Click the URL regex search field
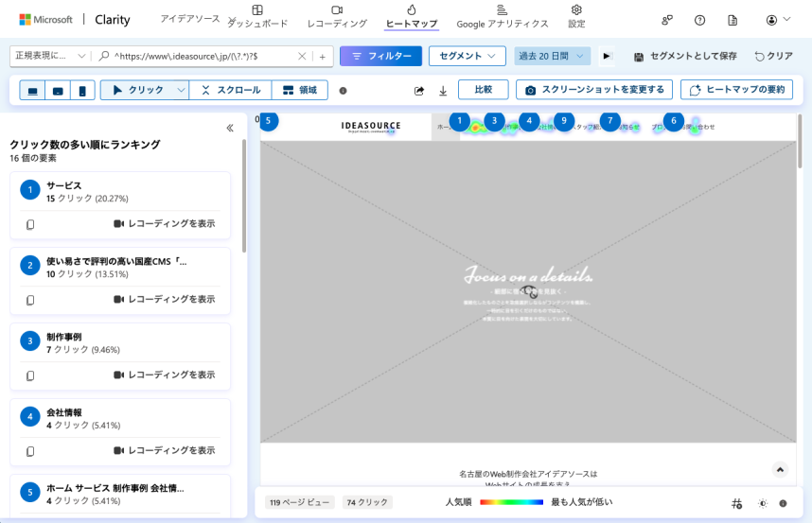812x523 pixels. click(x=203, y=56)
